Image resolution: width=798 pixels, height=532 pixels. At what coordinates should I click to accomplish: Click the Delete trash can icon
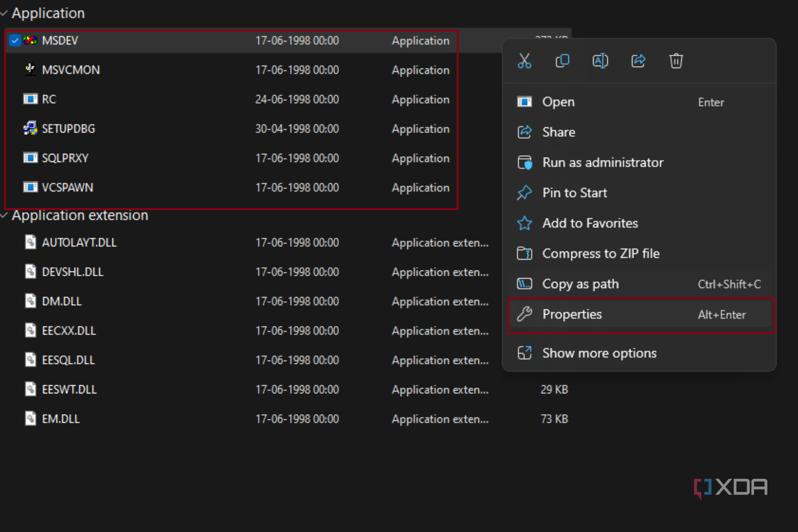click(676, 61)
